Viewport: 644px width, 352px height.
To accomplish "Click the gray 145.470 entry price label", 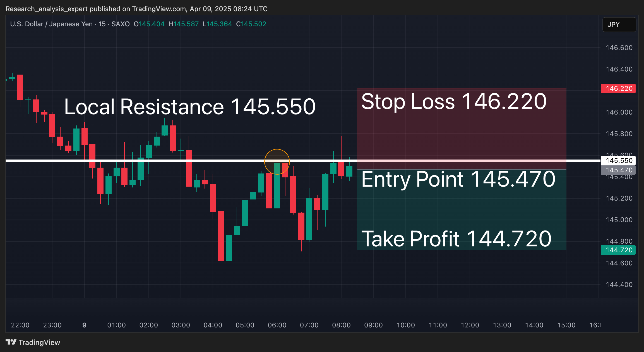I will click(x=618, y=170).
